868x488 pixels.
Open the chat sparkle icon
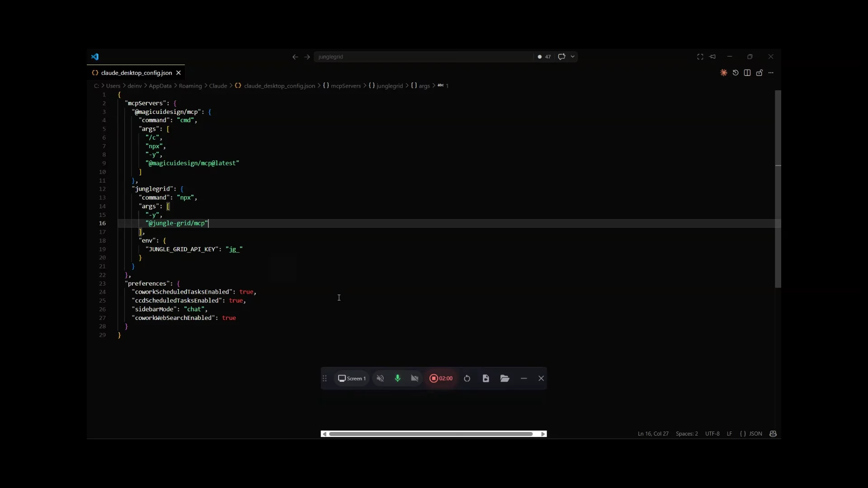561,56
